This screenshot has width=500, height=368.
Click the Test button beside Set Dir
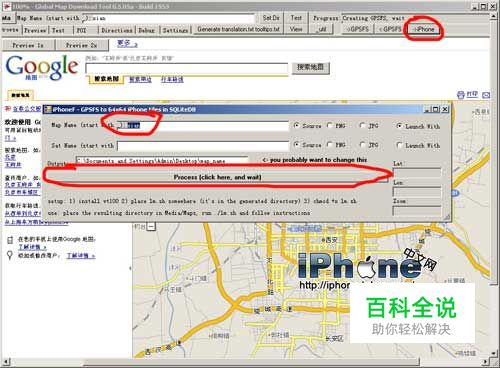pos(296,18)
